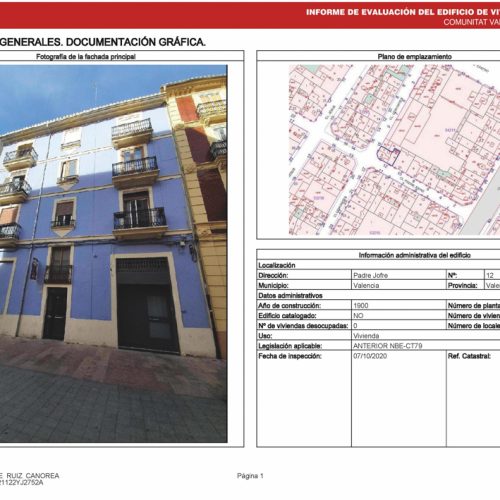
Task: Click the cadastral location map
Action: [x=394, y=150]
